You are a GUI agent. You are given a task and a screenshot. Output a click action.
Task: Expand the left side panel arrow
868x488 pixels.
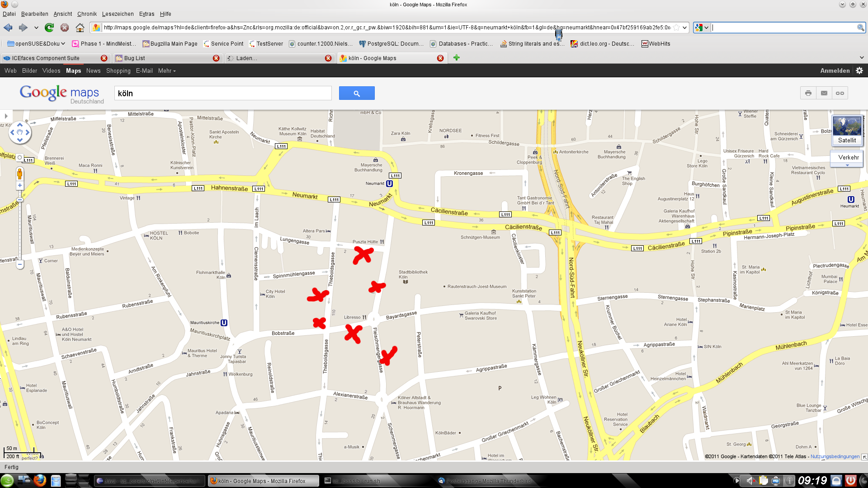6,116
